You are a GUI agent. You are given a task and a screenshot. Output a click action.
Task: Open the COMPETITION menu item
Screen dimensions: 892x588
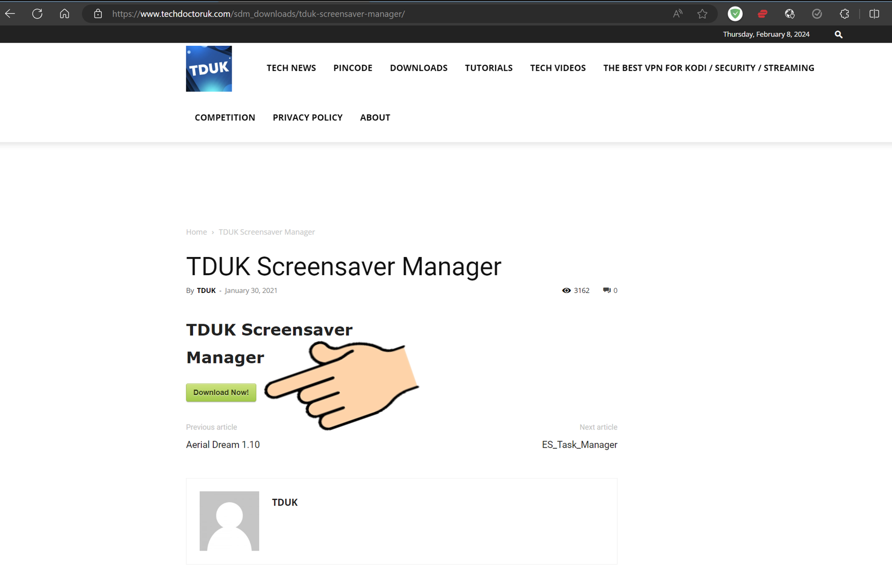point(225,117)
